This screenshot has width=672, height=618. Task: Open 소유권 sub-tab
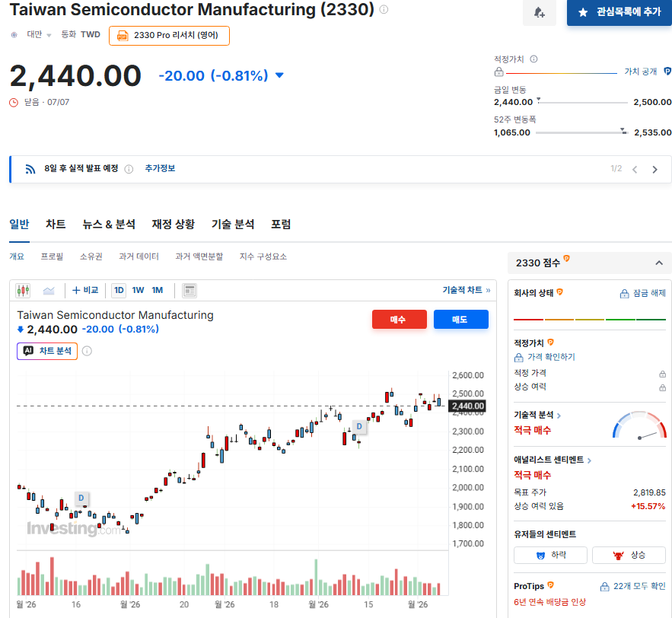click(x=91, y=256)
